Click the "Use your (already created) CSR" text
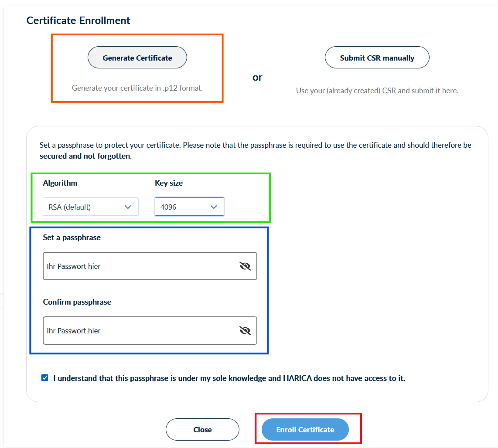Screen dimensions: 498x448 (377, 91)
